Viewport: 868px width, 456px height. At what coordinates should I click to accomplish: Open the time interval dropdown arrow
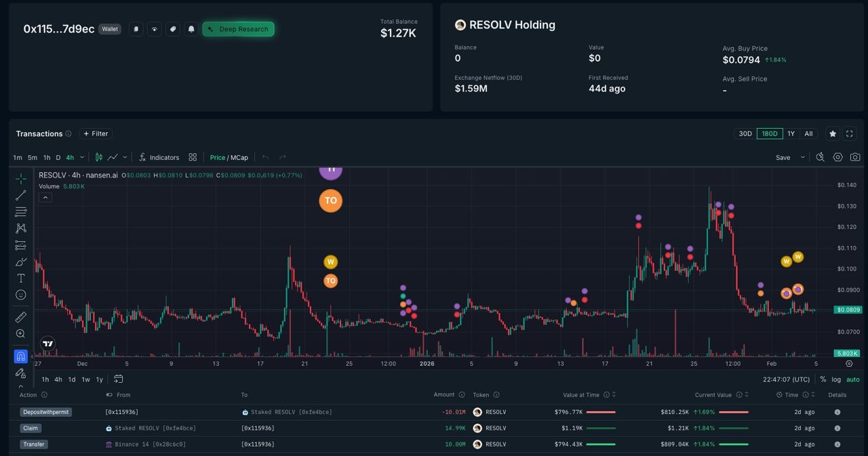[x=82, y=157]
